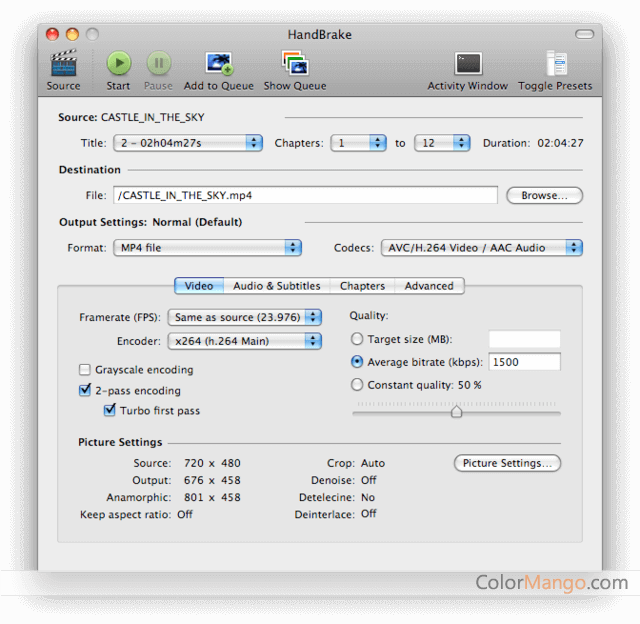Image resolution: width=640 pixels, height=624 pixels.
Task: Click the Picture Settings section heading
Action: (x=120, y=442)
